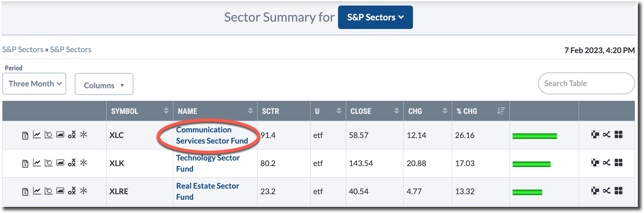Click the crossed-arrows RRG icon for XLK

[607, 163]
